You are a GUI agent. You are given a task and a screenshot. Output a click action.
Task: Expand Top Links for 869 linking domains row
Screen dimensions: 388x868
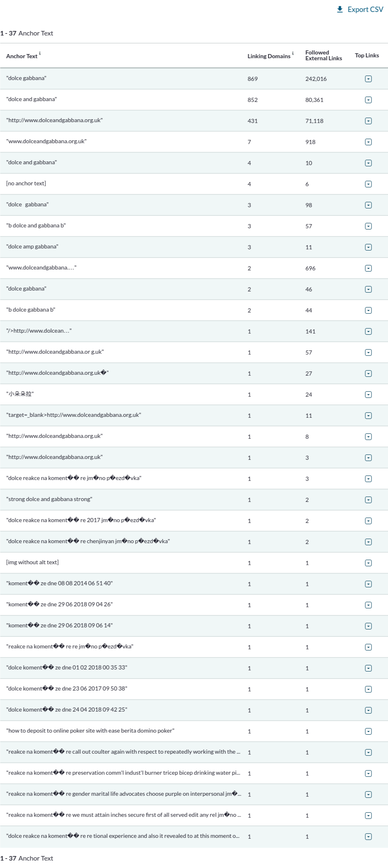pyautogui.click(x=368, y=79)
